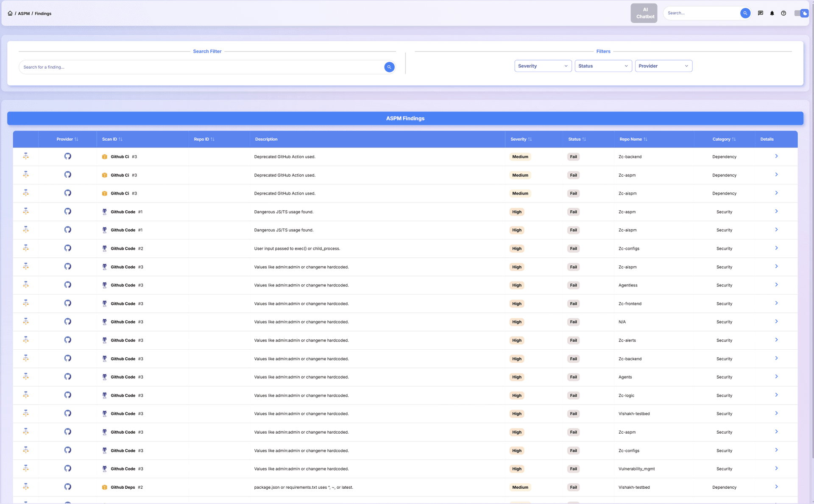814x504 pixels.
Task: Open details for the Agentless finding
Action: pyautogui.click(x=776, y=285)
